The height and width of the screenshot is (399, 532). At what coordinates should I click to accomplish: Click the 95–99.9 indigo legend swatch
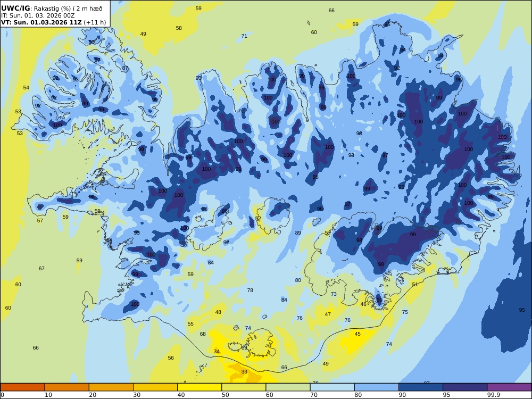[x=465, y=387]
